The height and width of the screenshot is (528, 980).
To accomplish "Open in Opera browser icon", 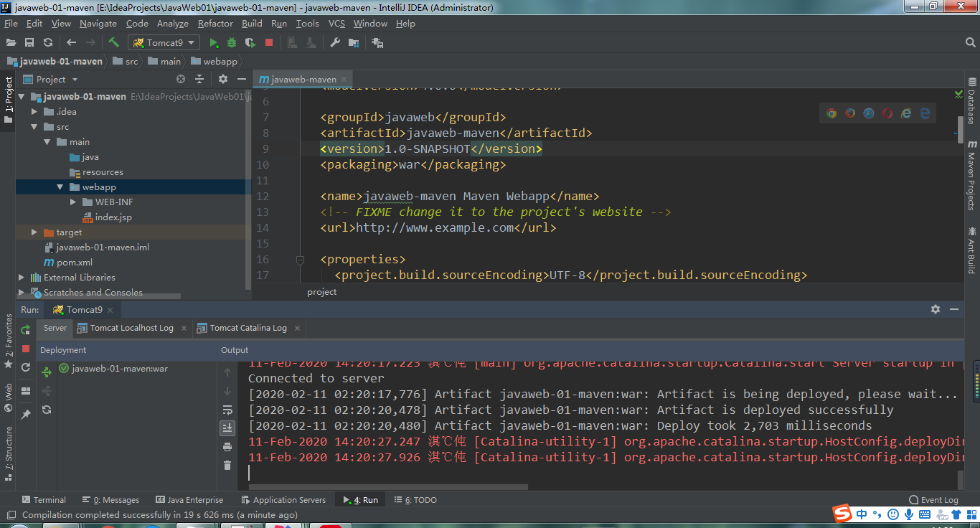I will (x=887, y=113).
